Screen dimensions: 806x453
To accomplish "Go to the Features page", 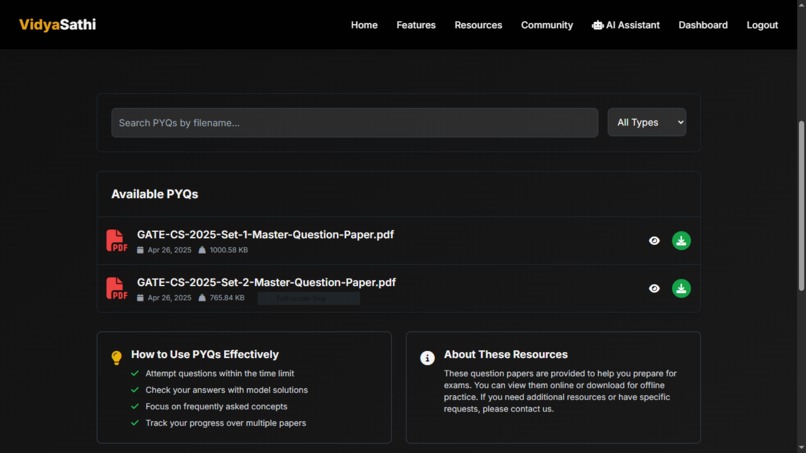I will tap(416, 25).
